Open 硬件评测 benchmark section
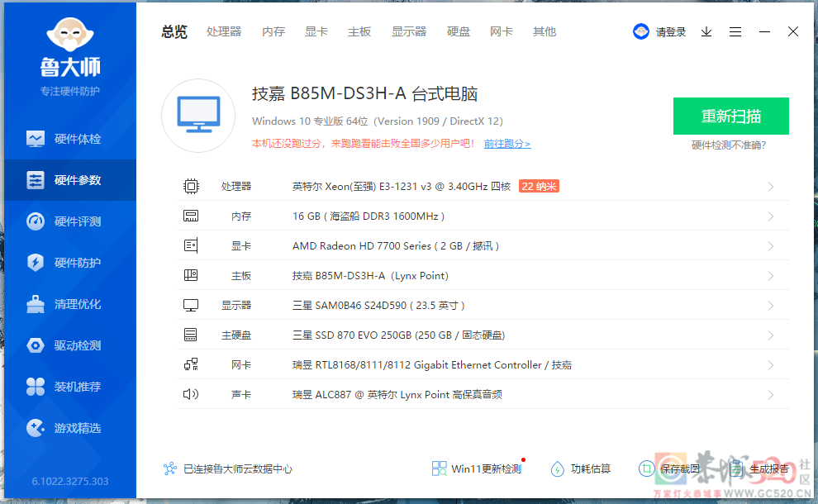The image size is (818, 504). pyautogui.click(x=70, y=221)
